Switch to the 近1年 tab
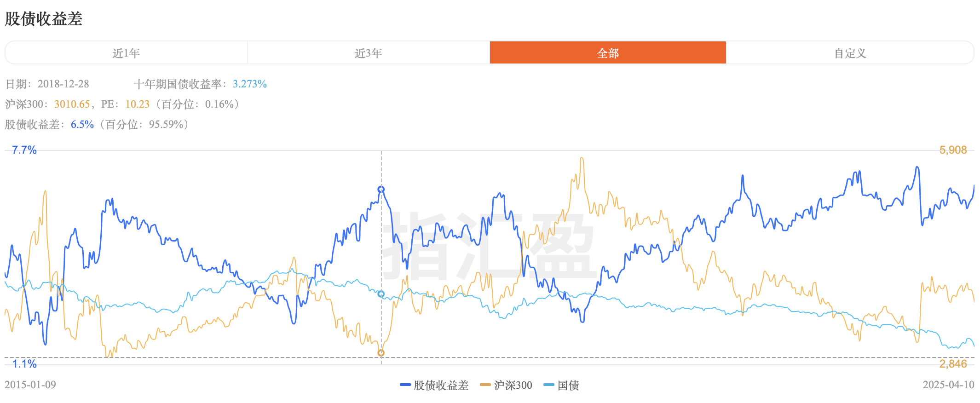980x403 pixels. [x=126, y=53]
